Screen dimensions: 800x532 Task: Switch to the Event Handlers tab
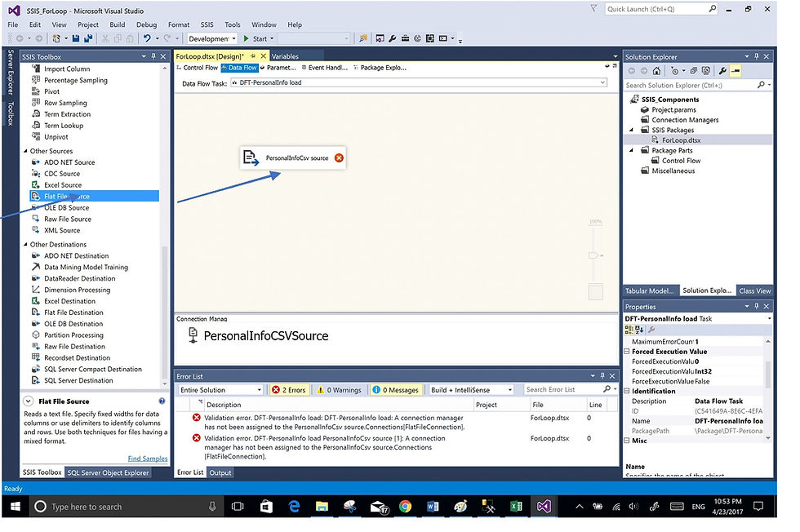[x=325, y=68]
